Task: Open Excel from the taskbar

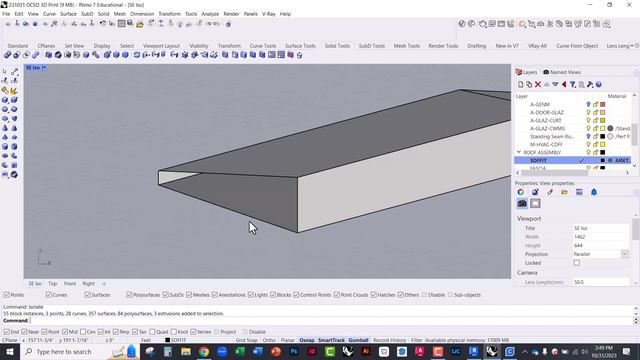Action: pyautogui.click(x=240, y=351)
